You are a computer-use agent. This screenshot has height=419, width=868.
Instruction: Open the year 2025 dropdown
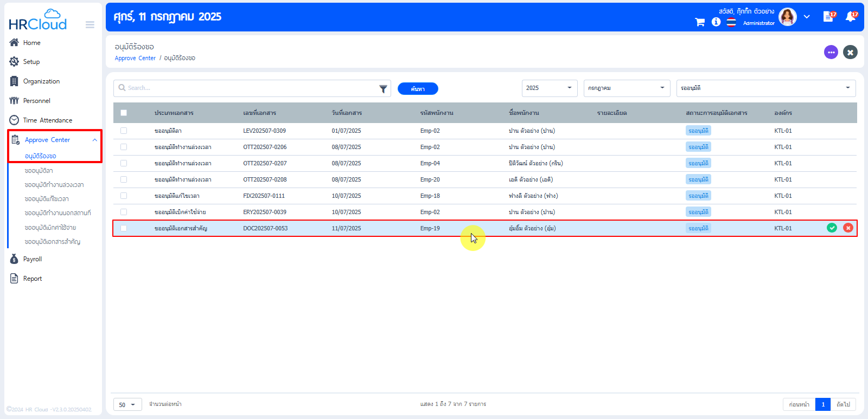(549, 88)
